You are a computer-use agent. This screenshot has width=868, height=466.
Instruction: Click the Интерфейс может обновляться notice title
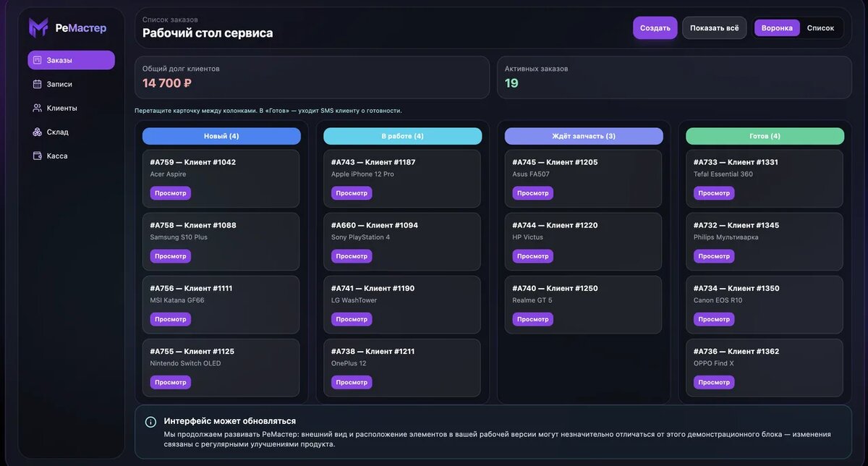230,420
